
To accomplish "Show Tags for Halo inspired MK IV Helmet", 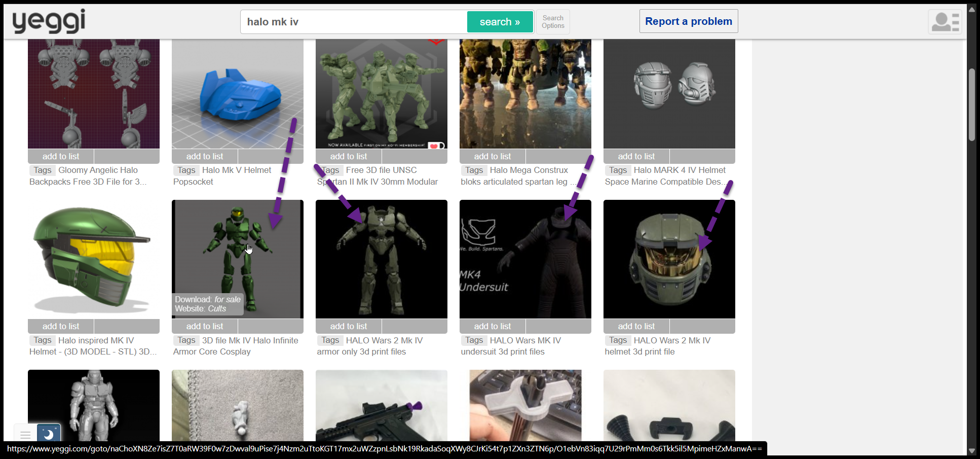I will point(43,340).
